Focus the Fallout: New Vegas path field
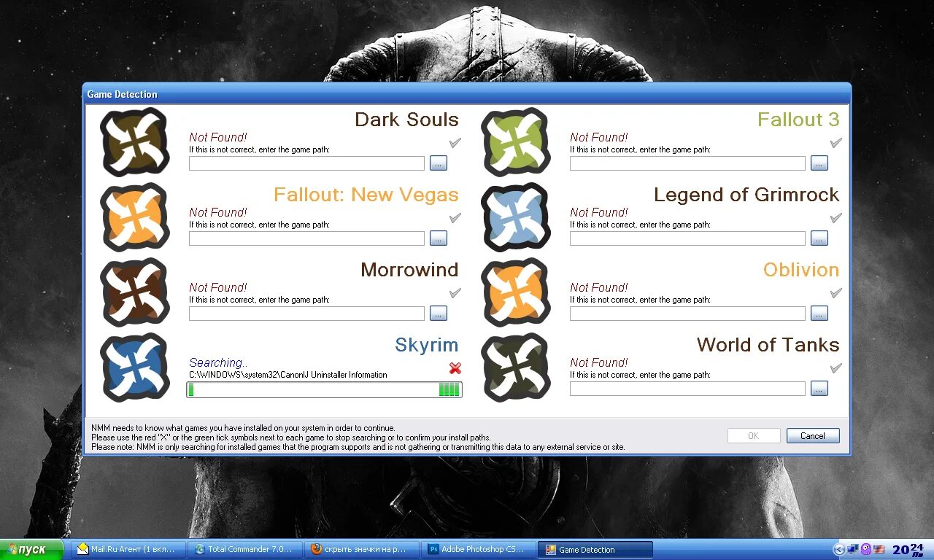The width and height of the screenshot is (934, 560). pos(306,238)
